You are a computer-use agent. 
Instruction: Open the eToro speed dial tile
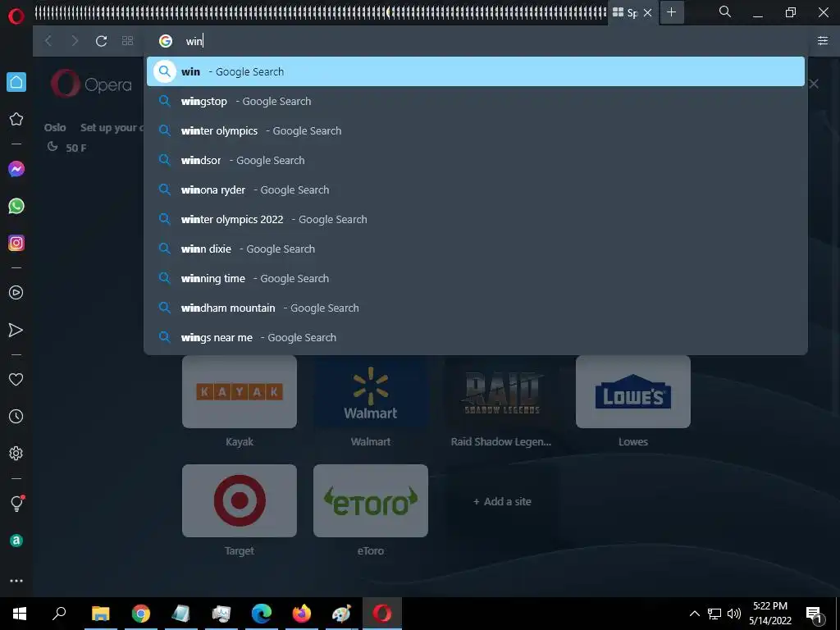pos(371,501)
